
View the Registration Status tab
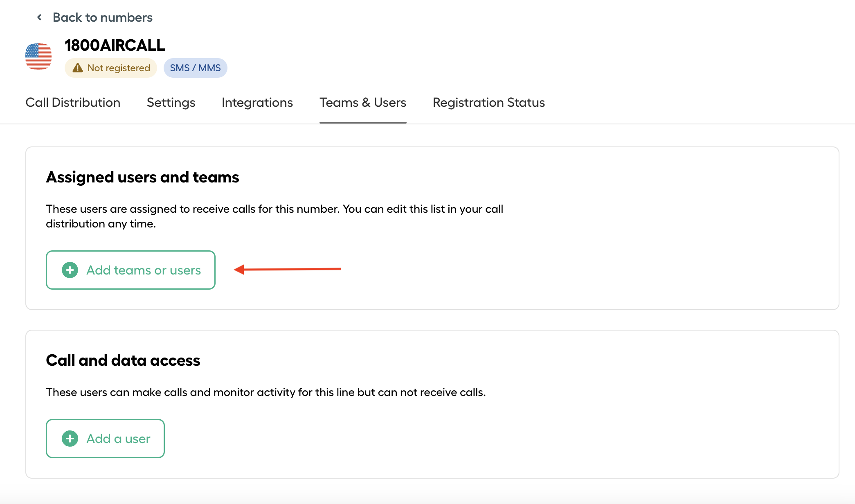pos(489,102)
